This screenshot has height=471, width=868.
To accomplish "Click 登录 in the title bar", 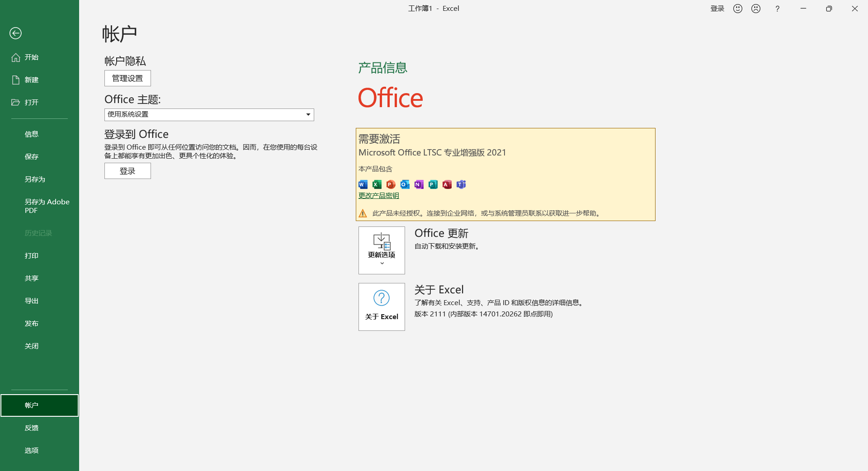I will point(717,9).
